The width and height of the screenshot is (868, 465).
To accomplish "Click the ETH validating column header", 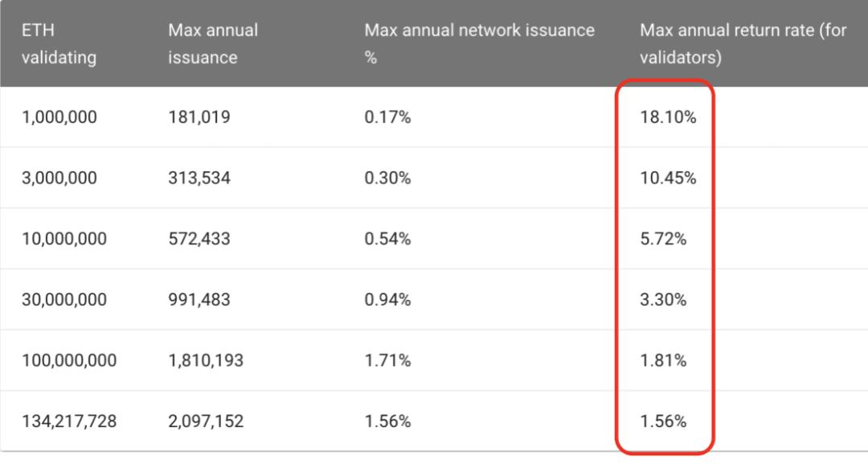I will coord(59,43).
